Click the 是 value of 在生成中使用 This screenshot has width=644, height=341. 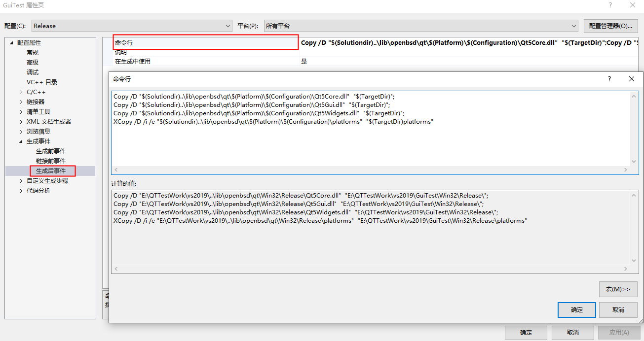[x=304, y=62]
